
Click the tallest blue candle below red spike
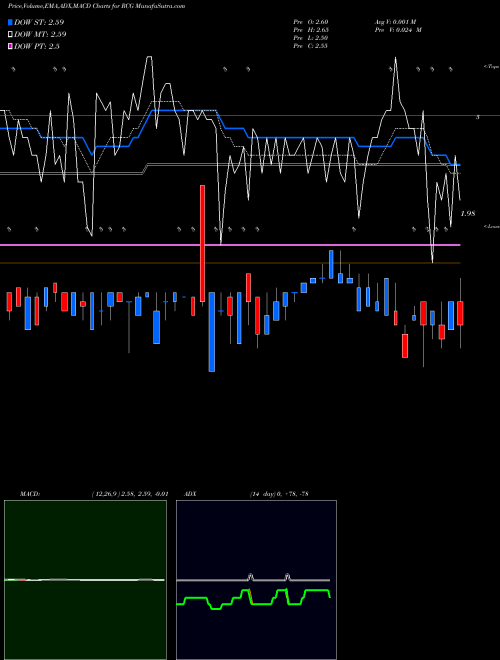click(x=212, y=332)
